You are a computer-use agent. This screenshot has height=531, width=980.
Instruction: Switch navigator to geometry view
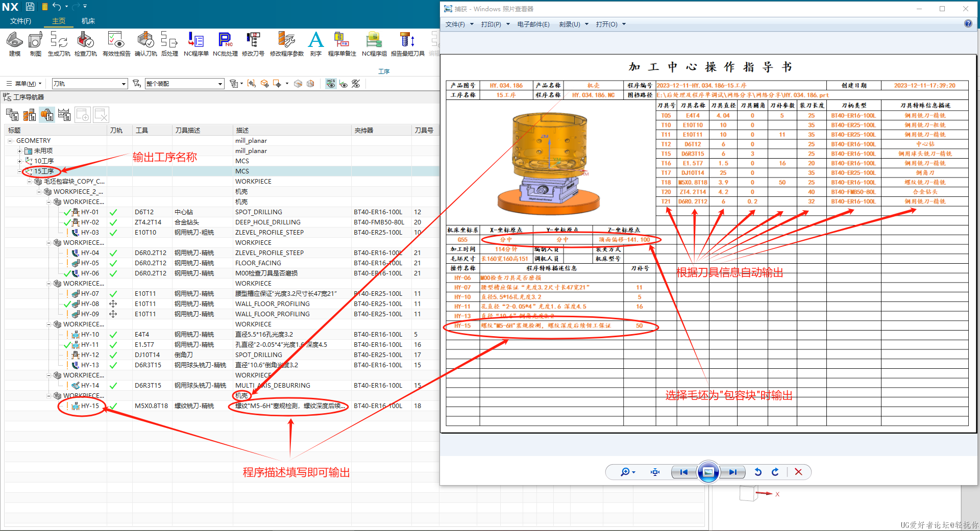point(47,115)
